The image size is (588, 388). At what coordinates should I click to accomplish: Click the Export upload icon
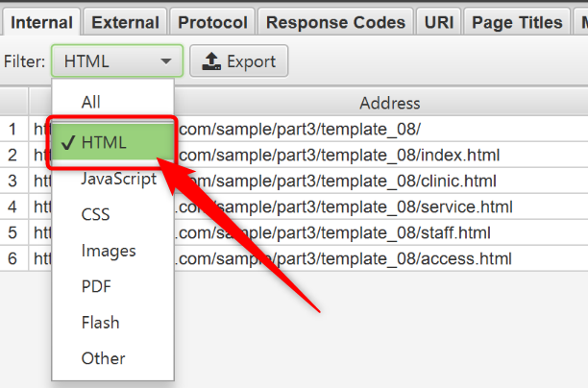pos(210,62)
